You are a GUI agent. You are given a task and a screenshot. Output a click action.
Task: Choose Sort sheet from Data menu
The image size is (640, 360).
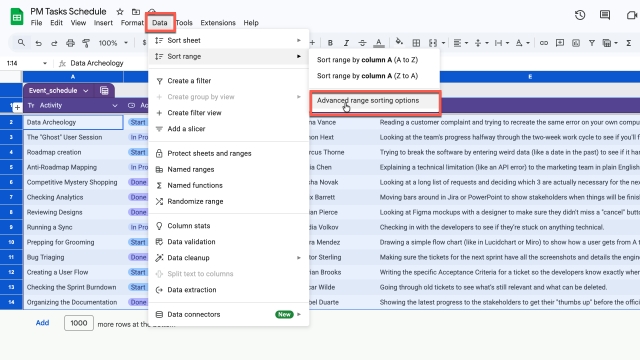229,40
